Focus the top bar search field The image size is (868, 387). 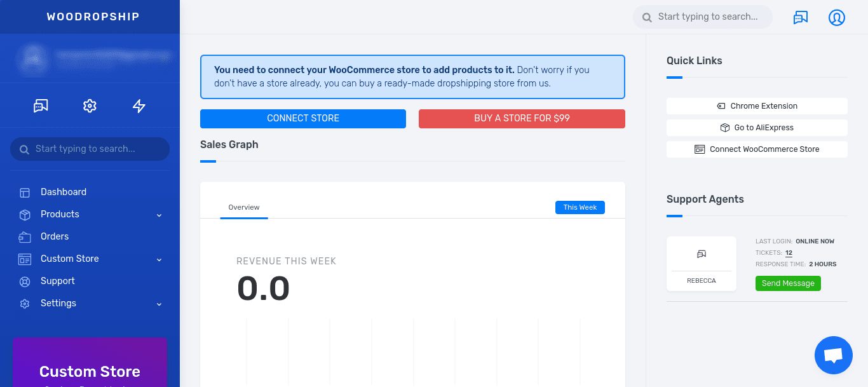[x=703, y=17]
